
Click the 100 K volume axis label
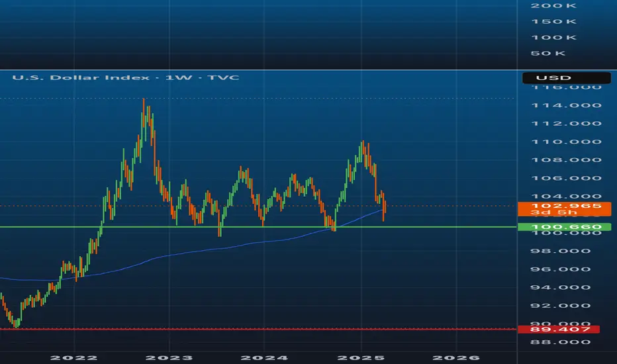tap(553, 37)
